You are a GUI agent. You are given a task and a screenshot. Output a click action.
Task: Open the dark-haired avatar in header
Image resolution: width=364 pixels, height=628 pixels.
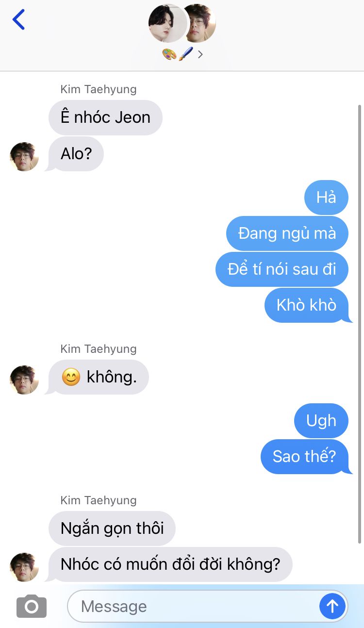click(167, 23)
